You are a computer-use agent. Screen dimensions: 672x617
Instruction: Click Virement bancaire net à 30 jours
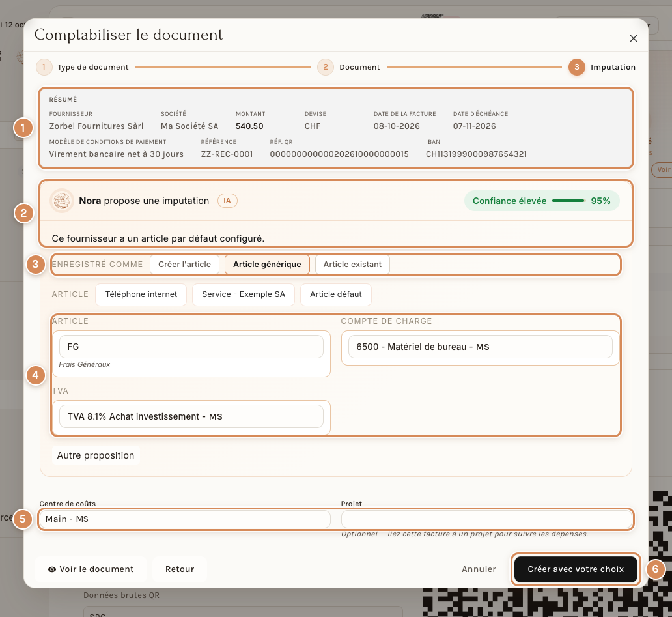point(116,154)
